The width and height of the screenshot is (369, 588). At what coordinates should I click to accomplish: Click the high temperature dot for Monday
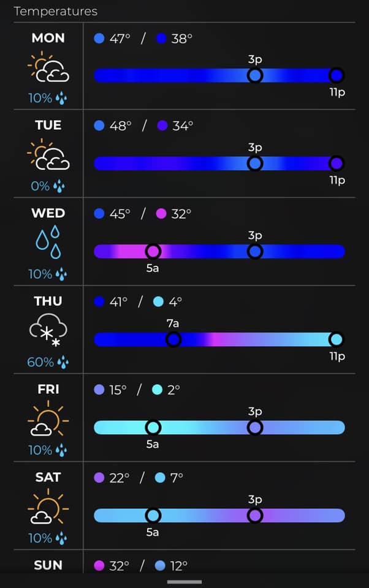(x=99, y=39)
